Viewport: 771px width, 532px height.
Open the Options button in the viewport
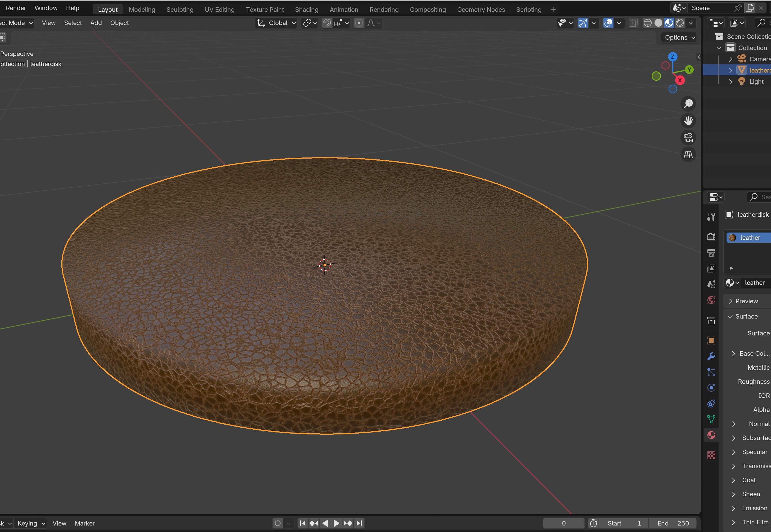tap(679, 38)
